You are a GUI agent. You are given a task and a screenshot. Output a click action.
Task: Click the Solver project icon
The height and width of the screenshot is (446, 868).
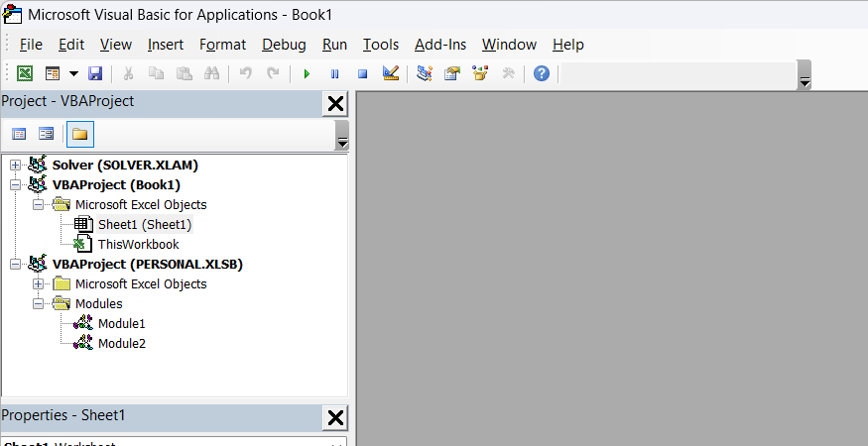(x=38, y=165)
